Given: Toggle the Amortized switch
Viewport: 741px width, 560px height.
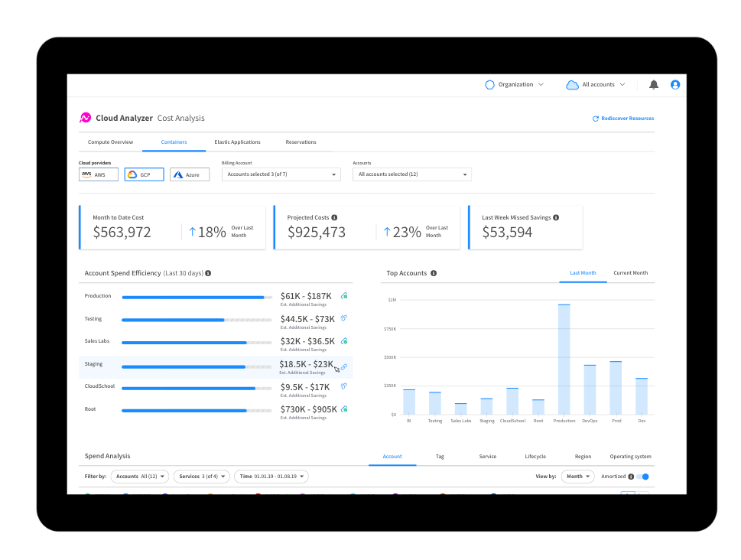Looking at the screenshot, I should (x=643, y=477).
